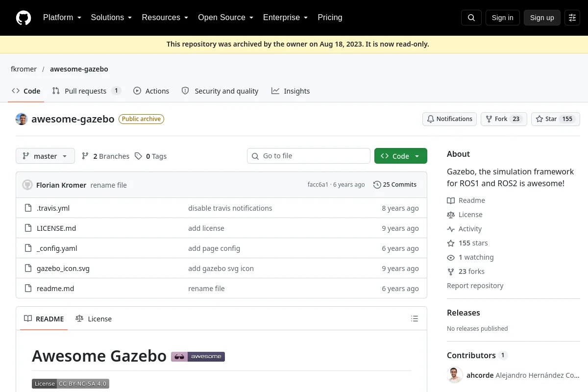The image size is (588, 392).
Task: Open the GitHub home logo
Action: click(24, 18)
